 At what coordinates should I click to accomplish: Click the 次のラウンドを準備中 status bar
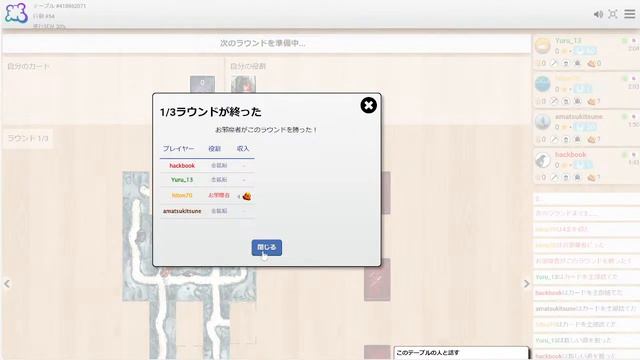coord(266,44)
